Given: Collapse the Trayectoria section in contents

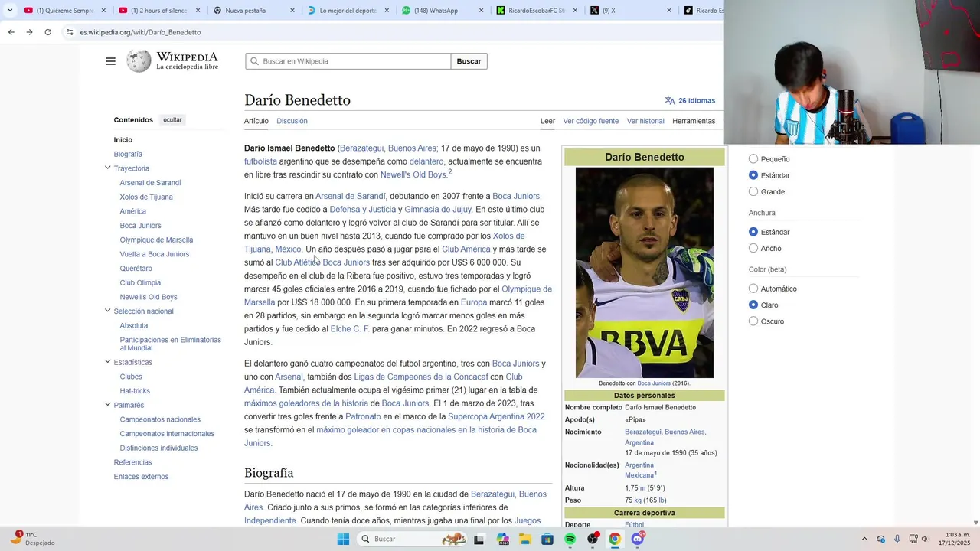Looking at the screenshot, I should 108,168.
